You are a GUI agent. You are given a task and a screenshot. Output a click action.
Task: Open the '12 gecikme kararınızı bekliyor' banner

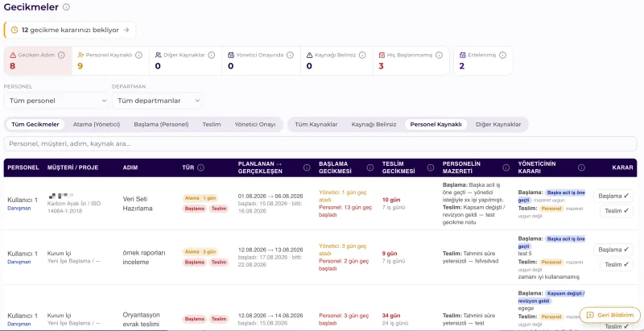click(70, 30)
